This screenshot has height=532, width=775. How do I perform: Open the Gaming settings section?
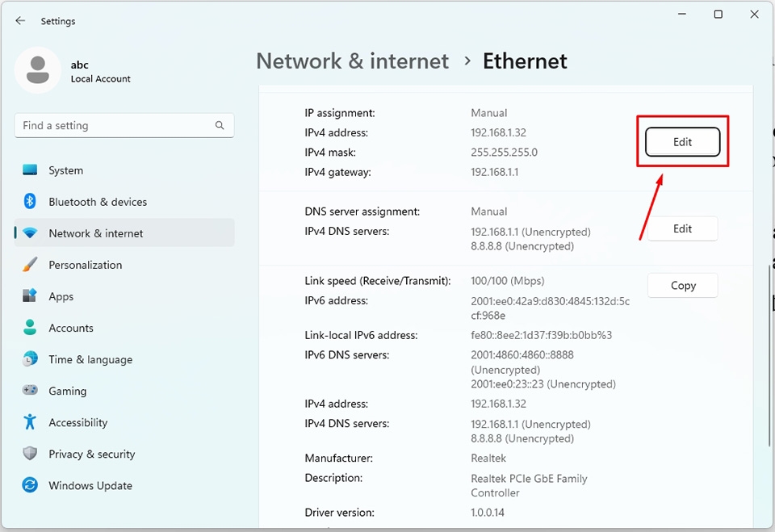click(x=67, y=391)
